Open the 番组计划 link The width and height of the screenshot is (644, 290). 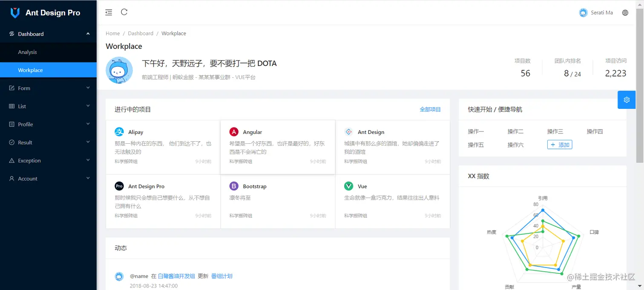click(x=222, y=276)
